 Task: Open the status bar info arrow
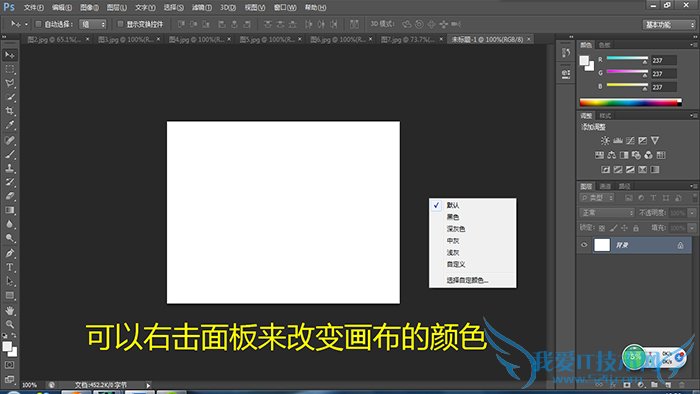pos(148,385)
